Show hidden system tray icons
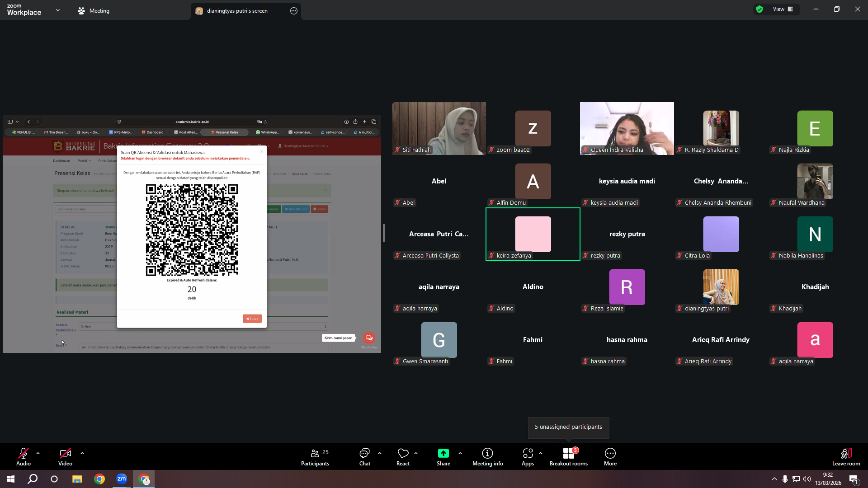The width and height of the screenshot is (868, 488). [x=774, y=479]
